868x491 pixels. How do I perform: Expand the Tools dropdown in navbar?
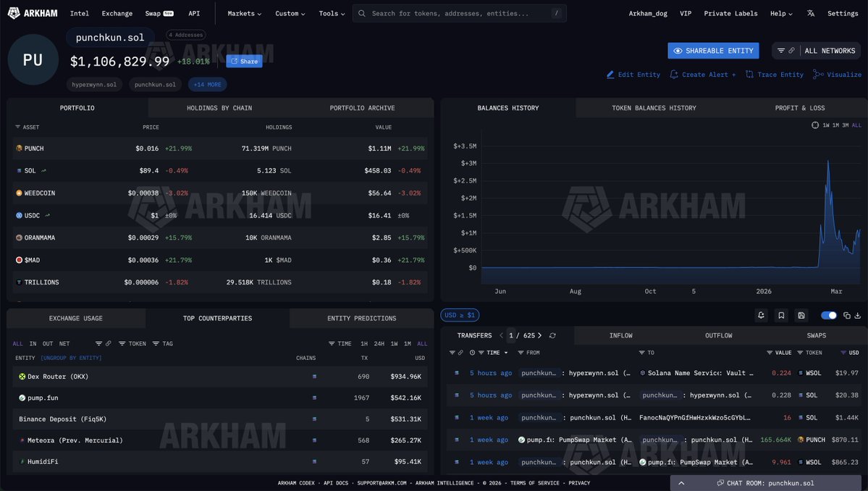tap(332, 13)
